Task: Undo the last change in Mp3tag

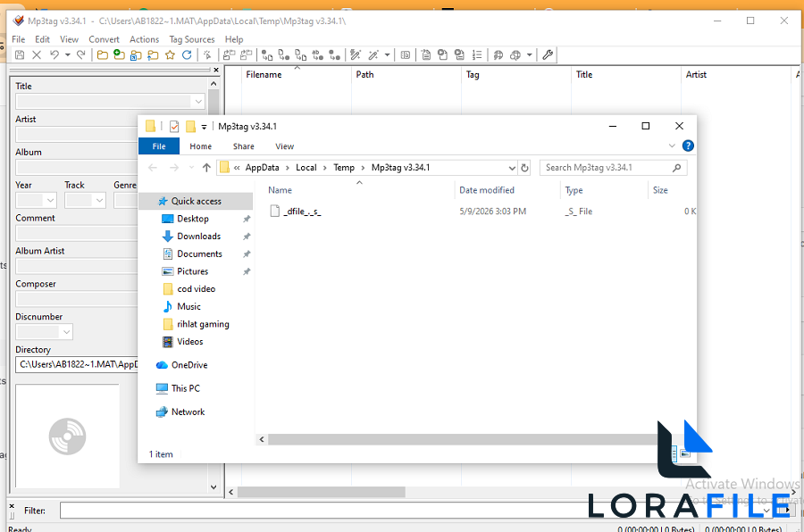Action: click(x=54, y=54)
